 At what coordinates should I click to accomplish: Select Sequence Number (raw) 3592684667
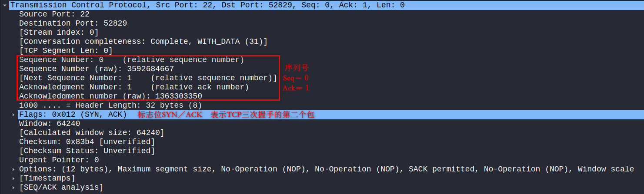pyautogui.click(x=97, y=69)
